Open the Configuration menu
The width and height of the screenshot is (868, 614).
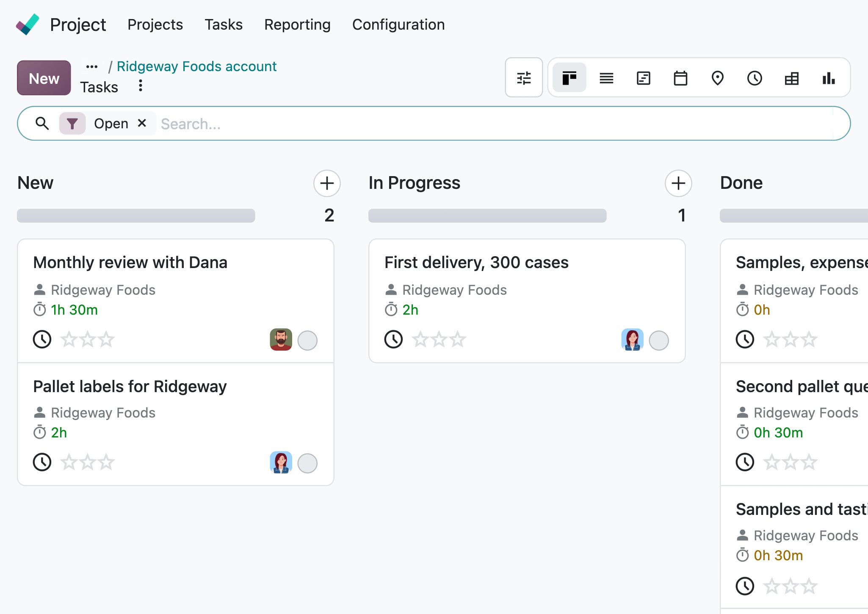click(398, 25)
